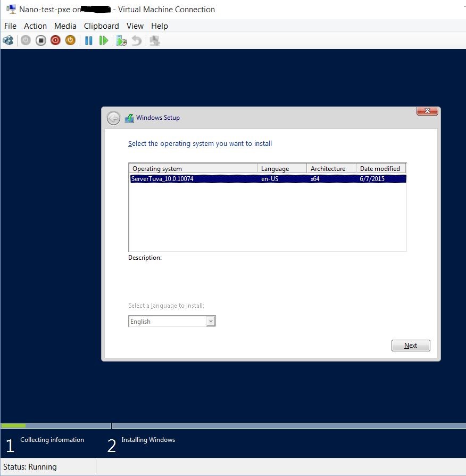Click the Virtual Machine Connection title icon
The height and width of the screenshot is (476, 466).
(11, 9)
